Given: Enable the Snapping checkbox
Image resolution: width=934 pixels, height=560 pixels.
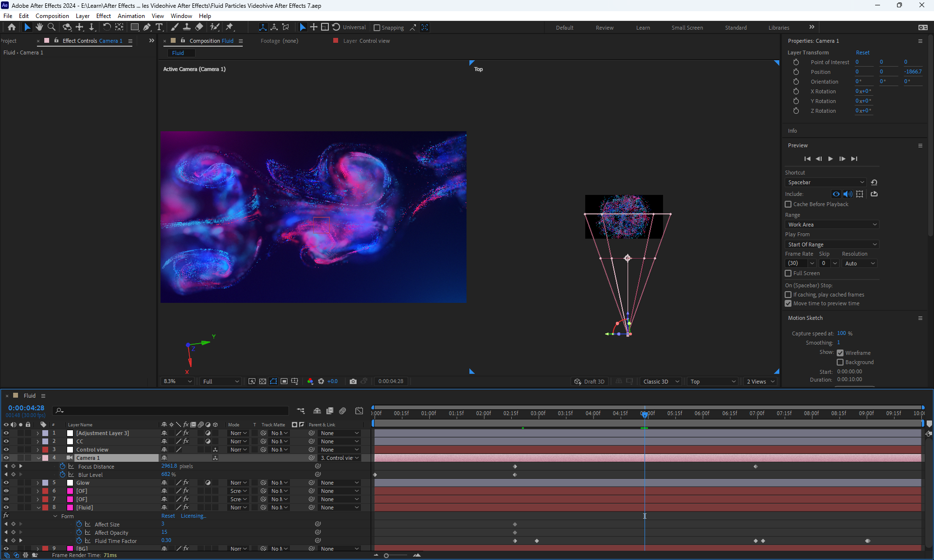Looking at the screenshot, I should [377, 28].
